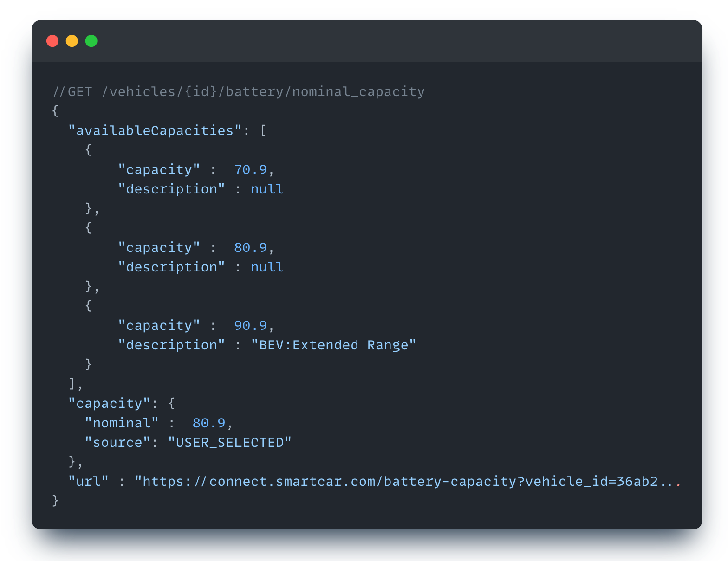Select the "USER_SELECTED" source value

[x=230, y=442]
